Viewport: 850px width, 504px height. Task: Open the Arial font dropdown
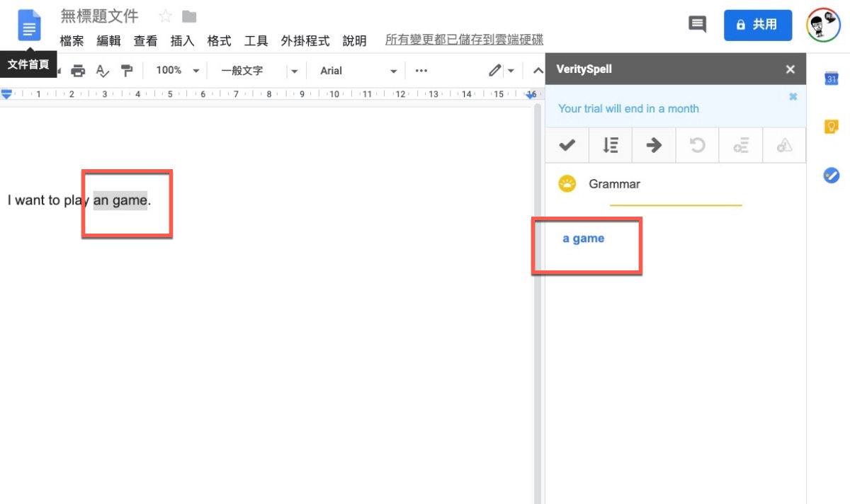click(358, 70)
